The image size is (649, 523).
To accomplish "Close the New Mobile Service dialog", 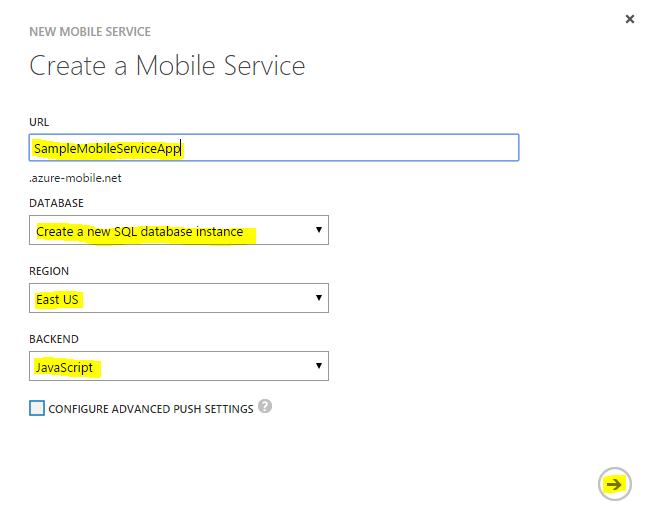I will coord(630,19).
